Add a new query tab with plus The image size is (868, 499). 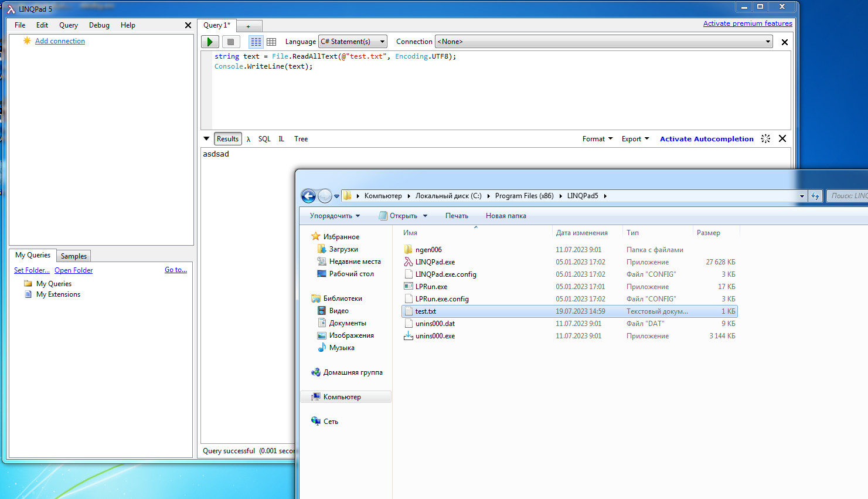249,26
